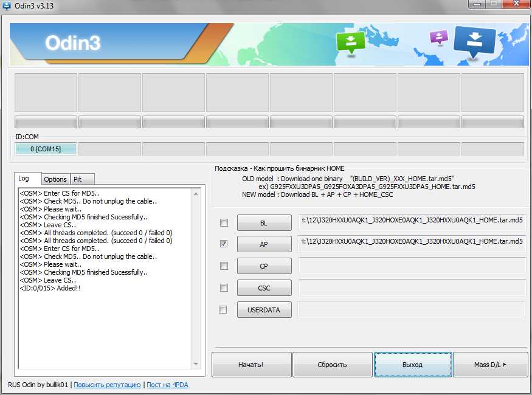Uncheck the AP file checkbox
This screenshot has width=532, height=395.
(224, 244)
